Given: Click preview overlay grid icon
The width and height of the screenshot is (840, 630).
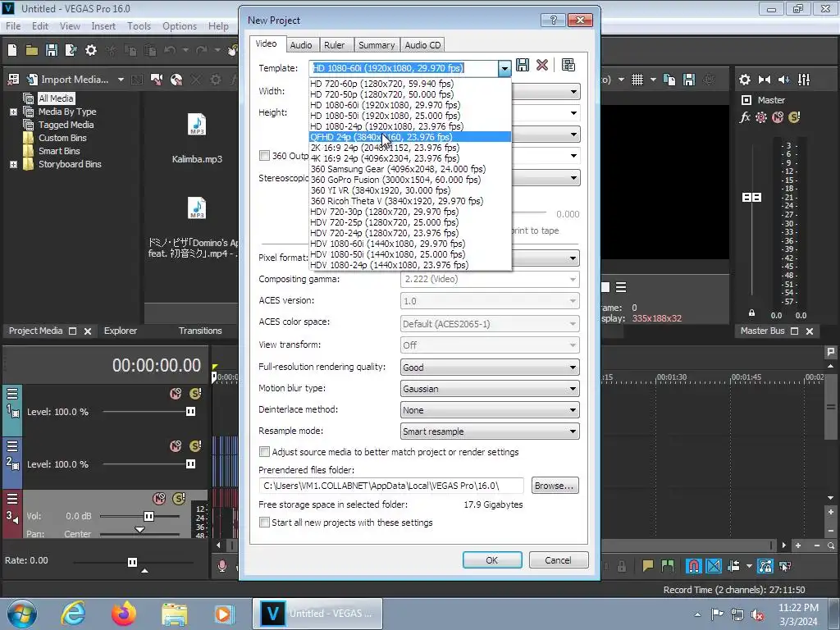Looking at the screenshot, I should (x=637, y=80).
